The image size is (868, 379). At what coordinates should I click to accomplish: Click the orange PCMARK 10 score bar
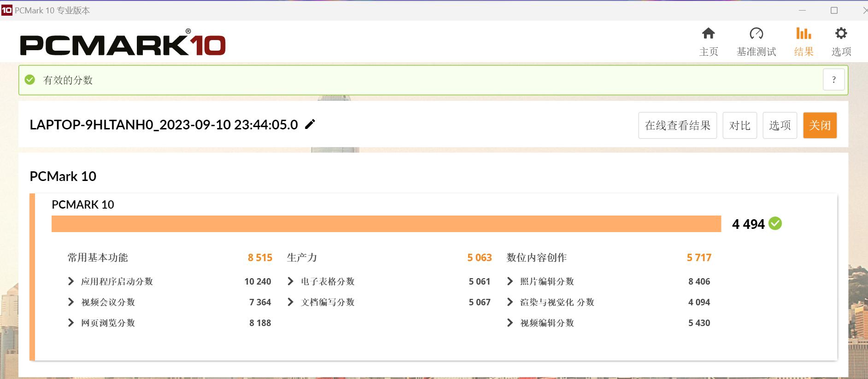[386, 224]
